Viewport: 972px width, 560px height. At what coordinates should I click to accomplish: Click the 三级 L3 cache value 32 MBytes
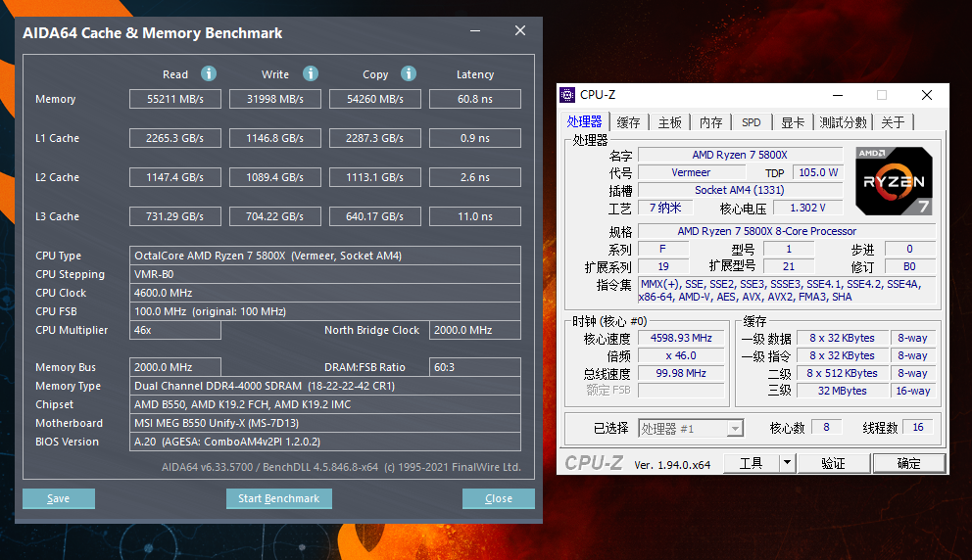pos(843,391)
